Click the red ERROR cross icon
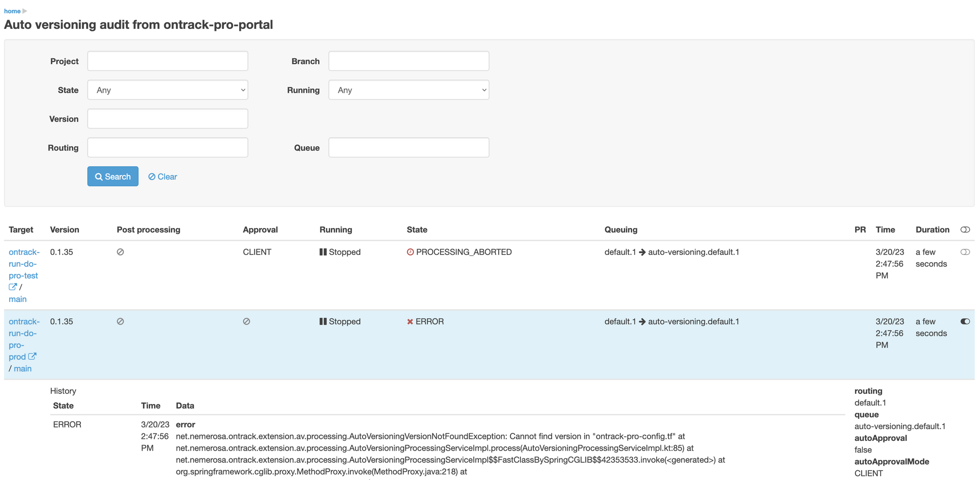Screen dimensions: 980x480 point(410,322)
